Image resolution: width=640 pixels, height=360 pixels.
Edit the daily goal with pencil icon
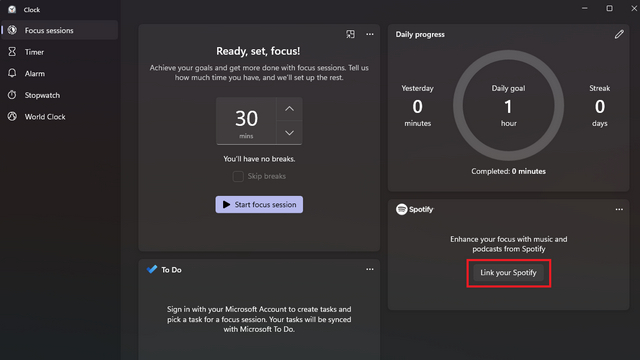coord(619,34)
